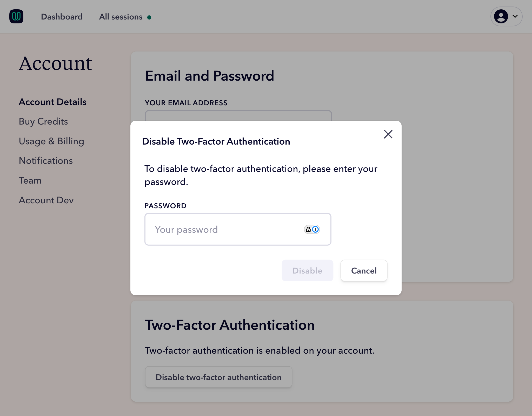Open the Notifications settings

46,161
